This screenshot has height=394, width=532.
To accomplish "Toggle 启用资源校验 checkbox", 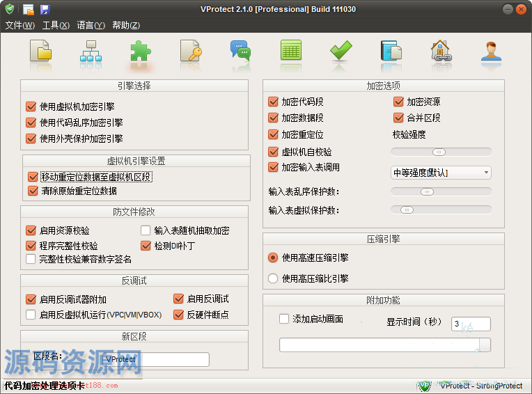I will click(x=31, y=230).
